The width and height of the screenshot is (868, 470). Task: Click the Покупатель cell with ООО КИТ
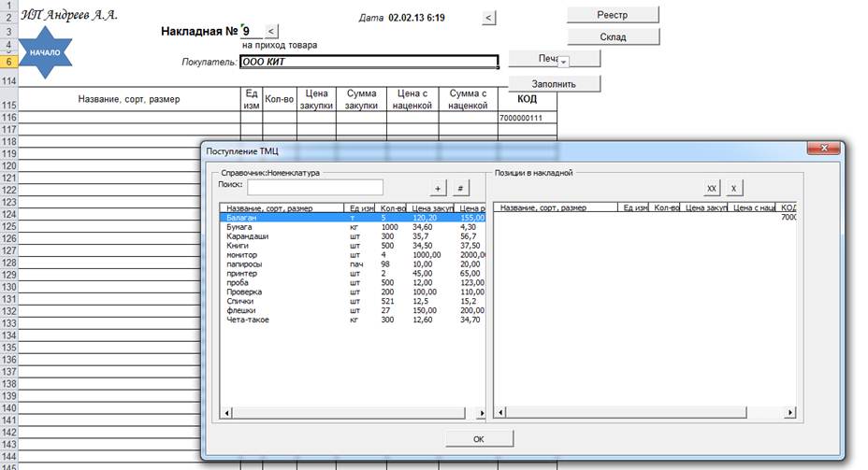pos(369,62)
